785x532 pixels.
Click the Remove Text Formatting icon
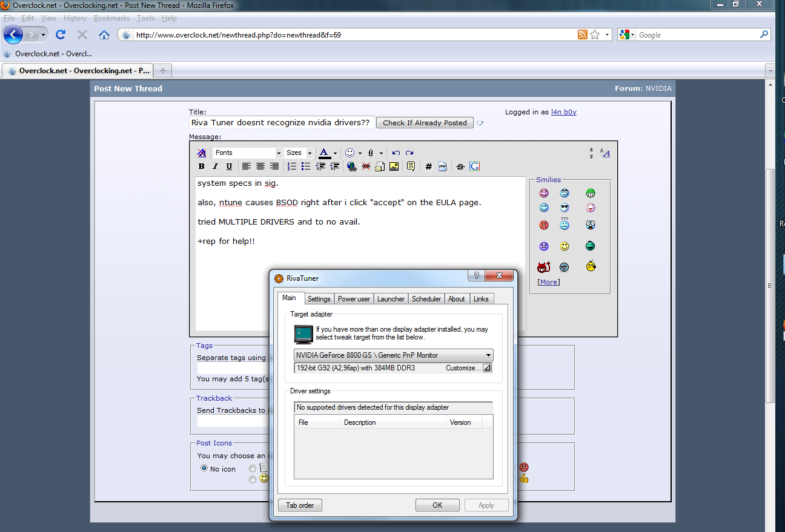coord(202,153)
